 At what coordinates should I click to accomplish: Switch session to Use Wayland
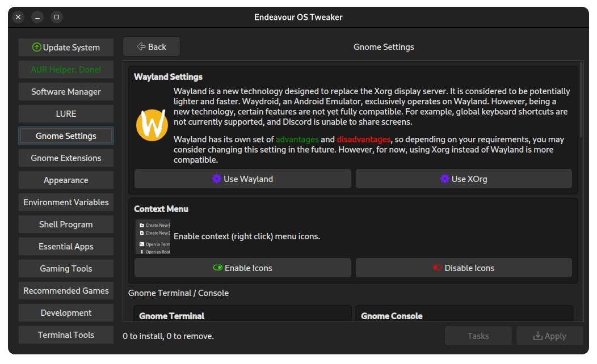(x=242, y=179)
